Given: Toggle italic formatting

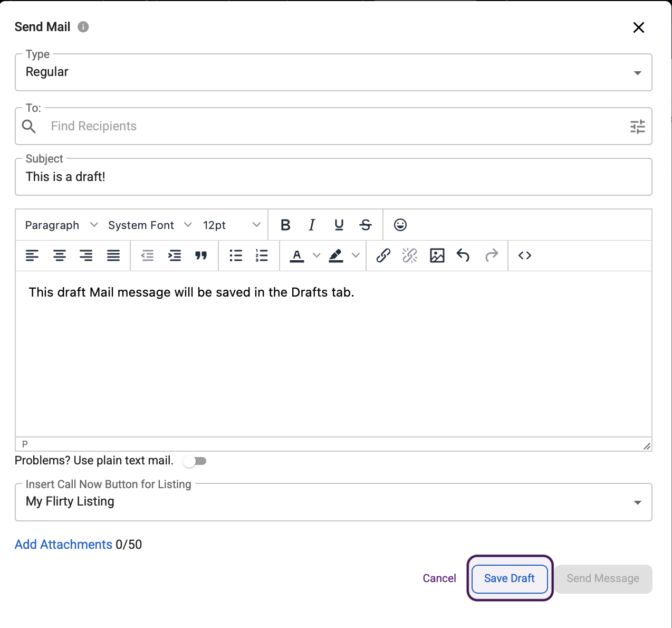Looking at the screenshot, I should coord(312,225).
